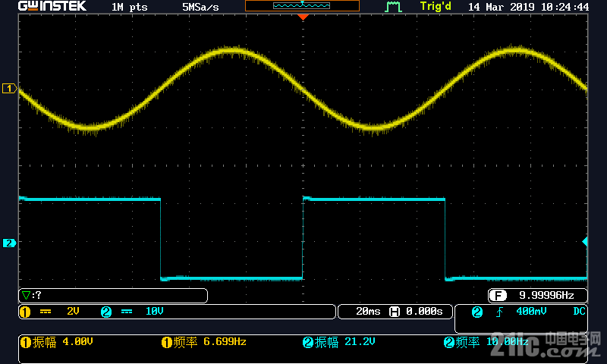This screenshot has height=364, width=607.
Task: Click the channel 1 amplitude 4.00V measurement
Action: (x=56, y=342)
